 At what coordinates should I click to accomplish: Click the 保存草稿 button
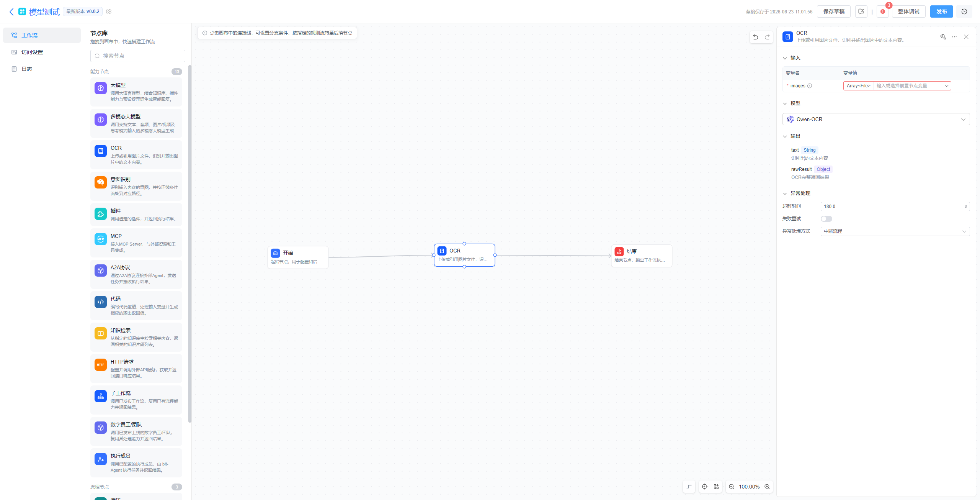click(834, 11)
